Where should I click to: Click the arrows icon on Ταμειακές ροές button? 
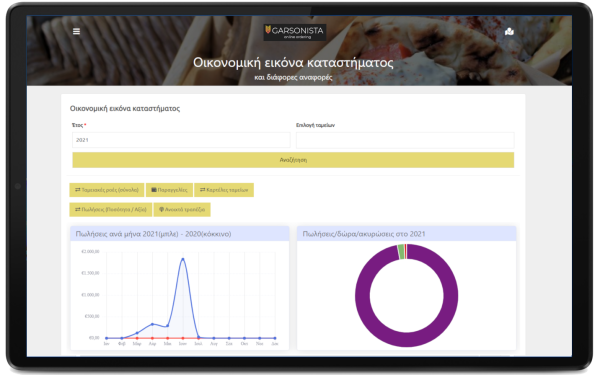78,190
